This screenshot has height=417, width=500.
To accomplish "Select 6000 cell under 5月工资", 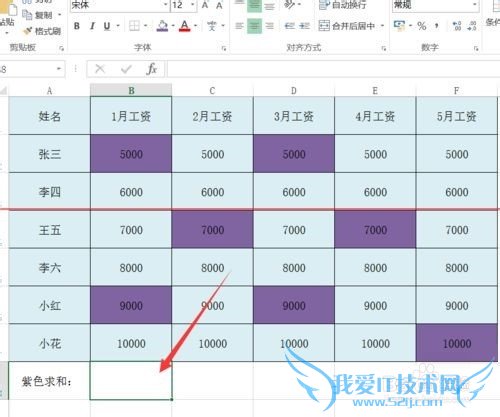I will tap(457, 192).
